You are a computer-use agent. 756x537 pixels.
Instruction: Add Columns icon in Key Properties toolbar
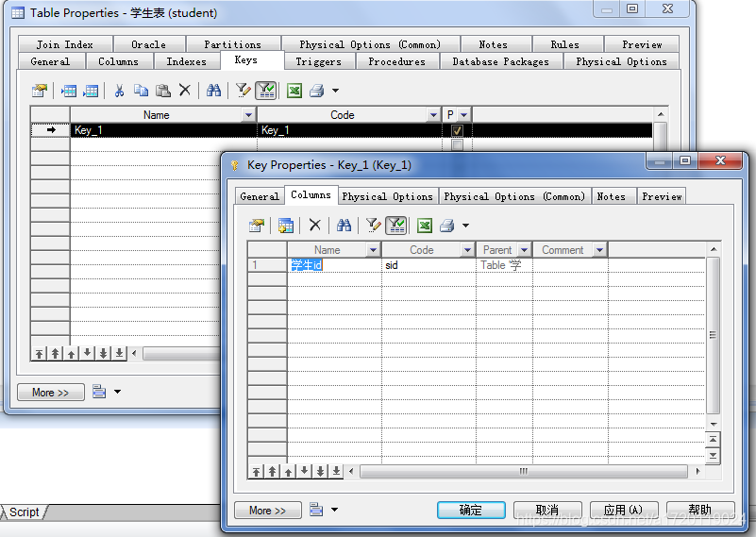(x=285, y=226)
